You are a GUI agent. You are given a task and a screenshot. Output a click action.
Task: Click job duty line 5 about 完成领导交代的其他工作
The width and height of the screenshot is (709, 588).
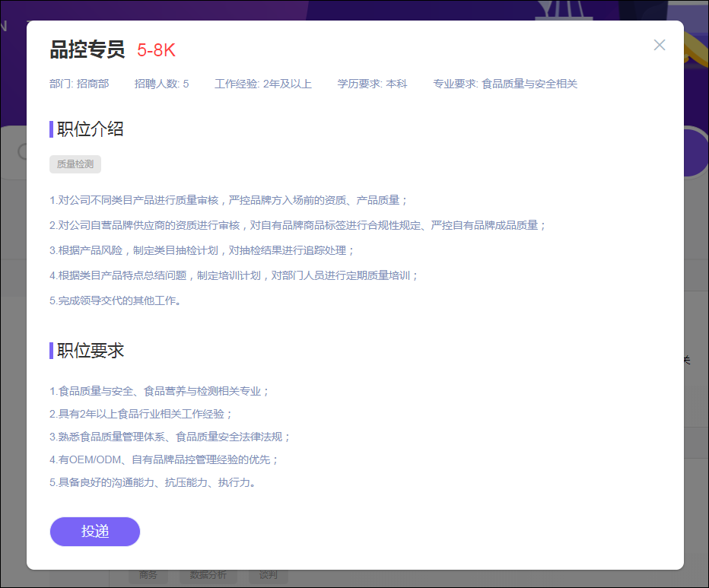pos(115,300)
